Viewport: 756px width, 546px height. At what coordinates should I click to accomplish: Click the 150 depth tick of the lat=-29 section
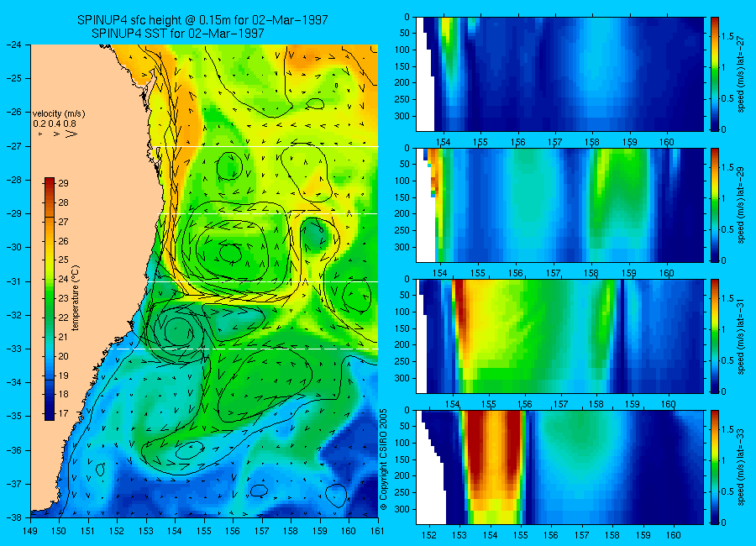(402, 197)
